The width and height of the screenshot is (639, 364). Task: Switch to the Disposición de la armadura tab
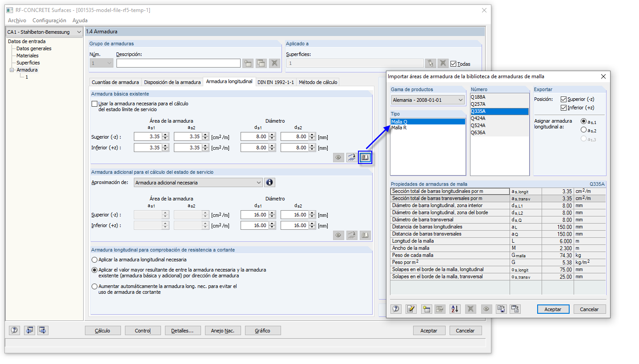point(173,82)
